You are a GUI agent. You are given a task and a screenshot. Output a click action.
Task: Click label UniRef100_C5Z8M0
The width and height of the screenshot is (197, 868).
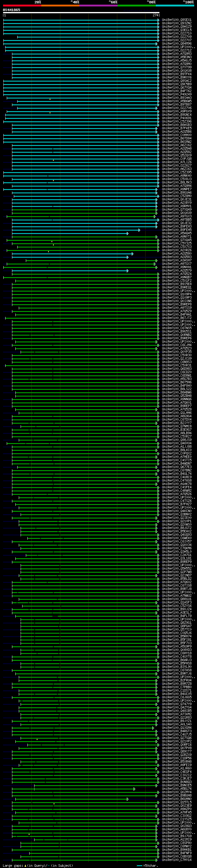pos(176,196)
